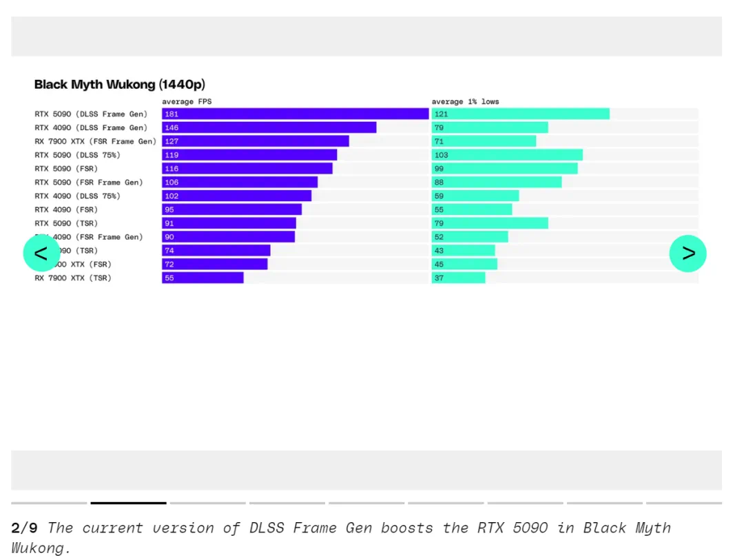Jump to the sixth slide indicator

click(x=446, y=503)
